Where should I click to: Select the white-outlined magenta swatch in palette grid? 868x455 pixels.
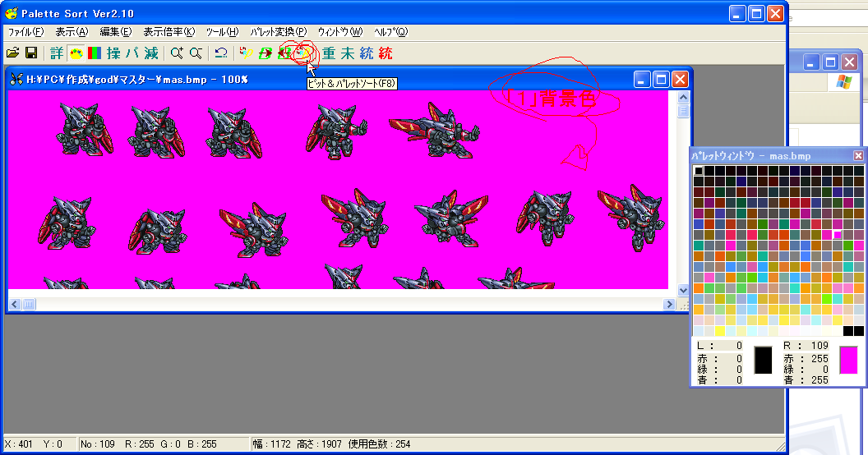click(x=837, y=235)
